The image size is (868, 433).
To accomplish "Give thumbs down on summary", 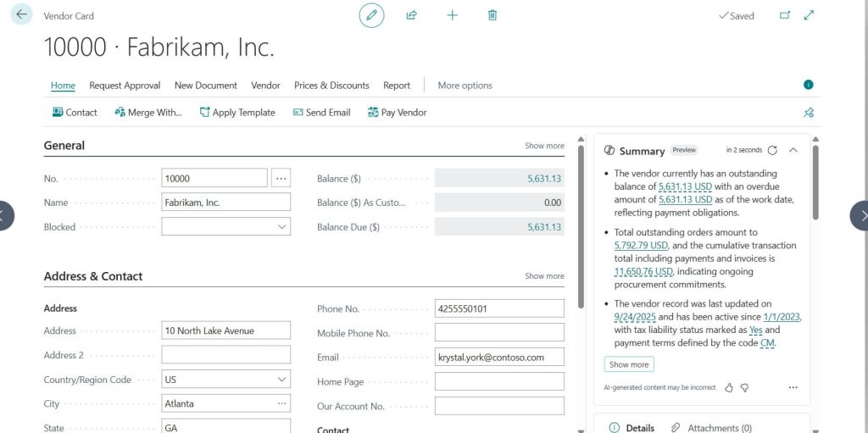I will point(744,387).
